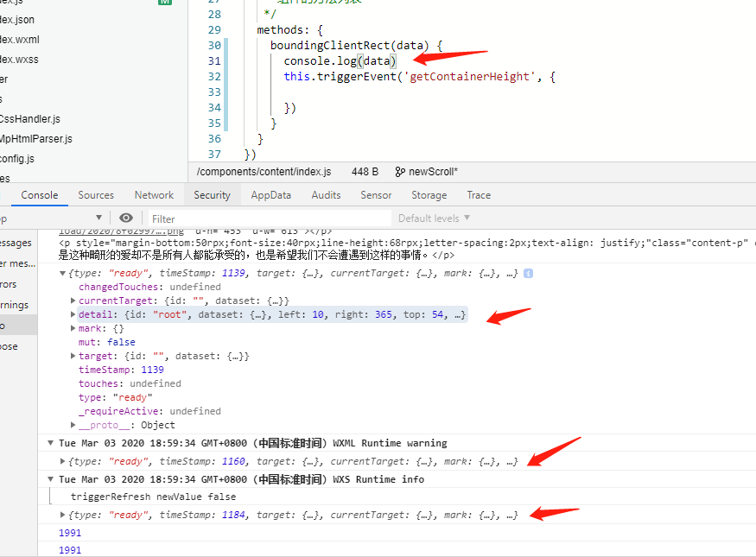Click the touches: undefined row

pos(130,383)
